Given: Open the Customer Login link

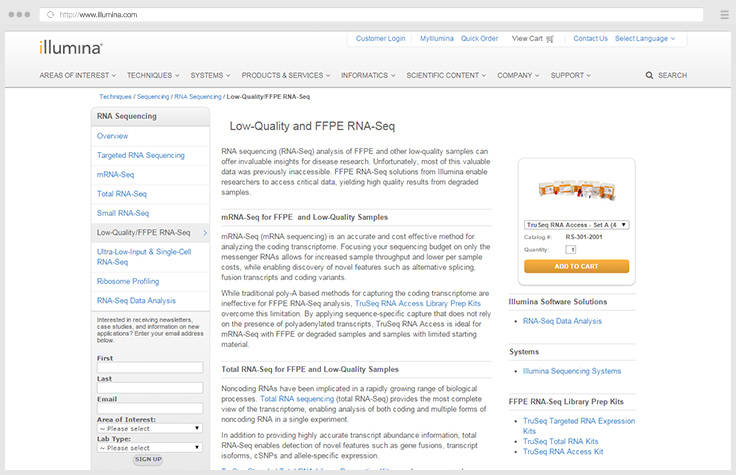Looking at the screenshot, I should point(381,39).
